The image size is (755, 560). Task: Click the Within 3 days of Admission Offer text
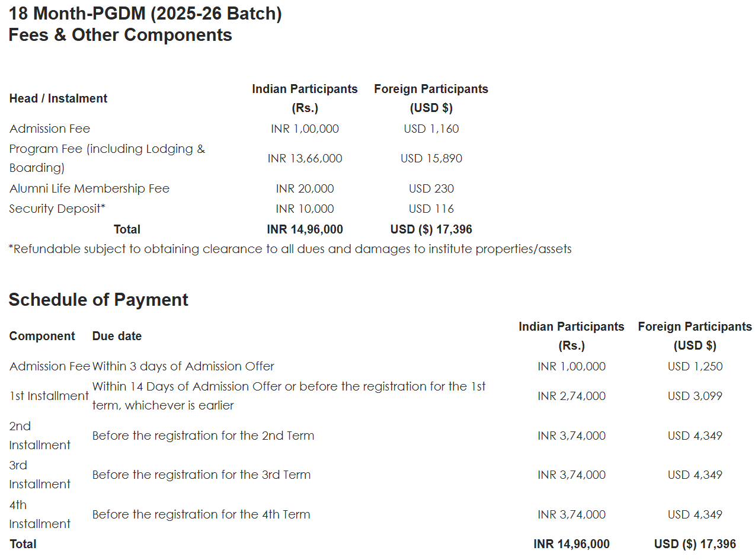[x=183, y=366]
